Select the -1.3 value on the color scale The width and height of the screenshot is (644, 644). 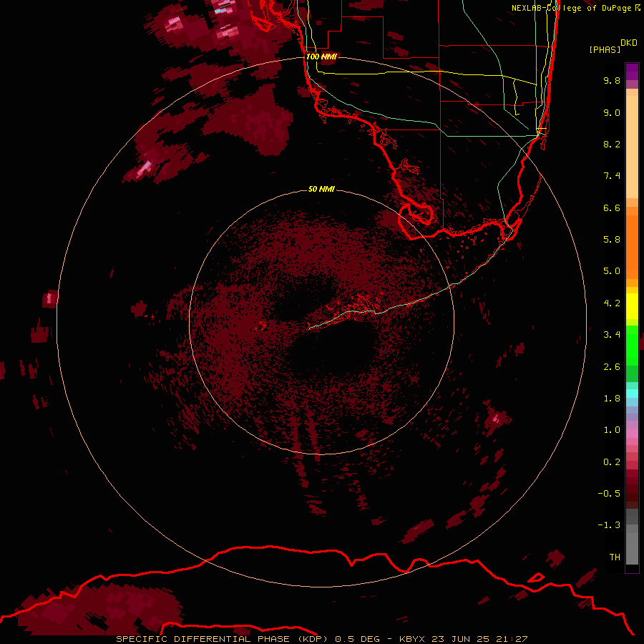(609, 525)
